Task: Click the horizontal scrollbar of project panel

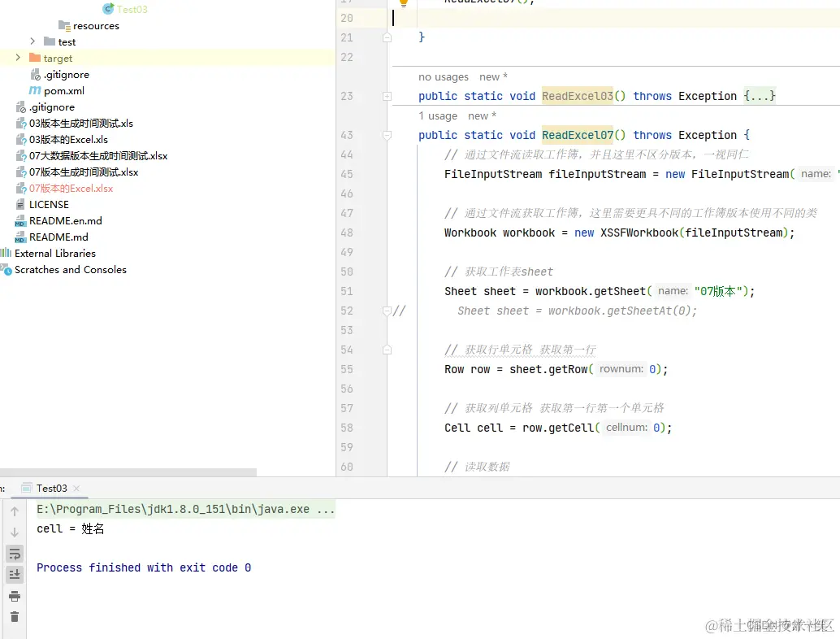Action: tap(128, 472)
